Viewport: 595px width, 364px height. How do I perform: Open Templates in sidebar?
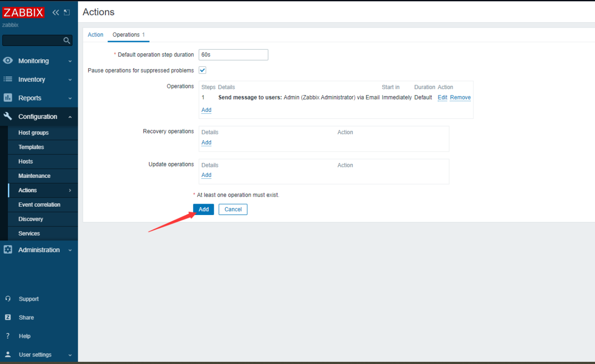31,147
